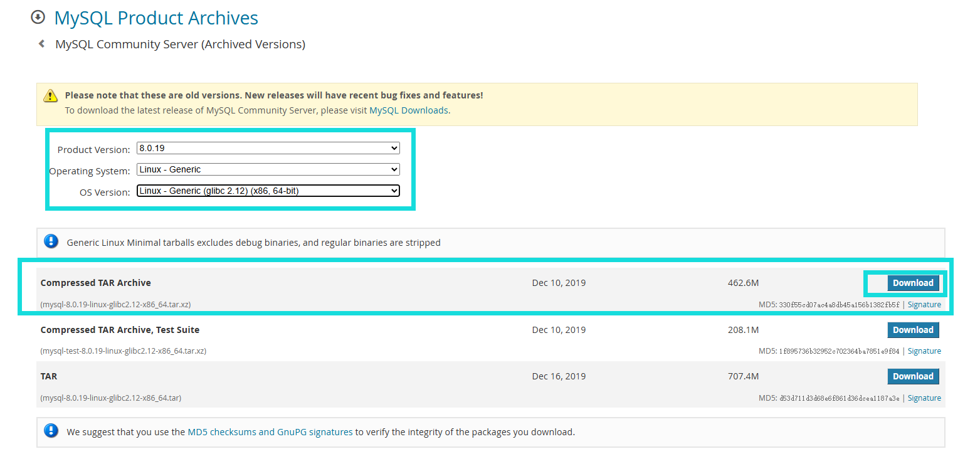The height and width of the screenshot is (449, 980).
Task: Open the MySQL Downloads link
Action: tap(409, 110)
